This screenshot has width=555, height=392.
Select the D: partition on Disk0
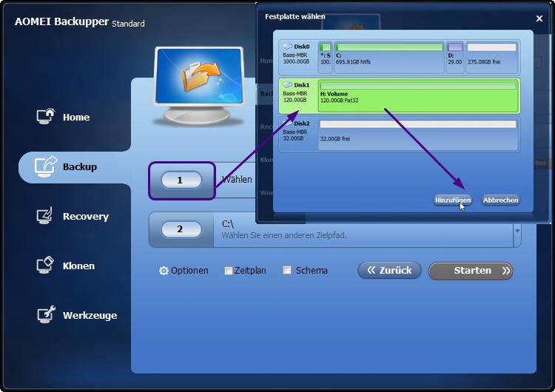(x=455, y=57)
